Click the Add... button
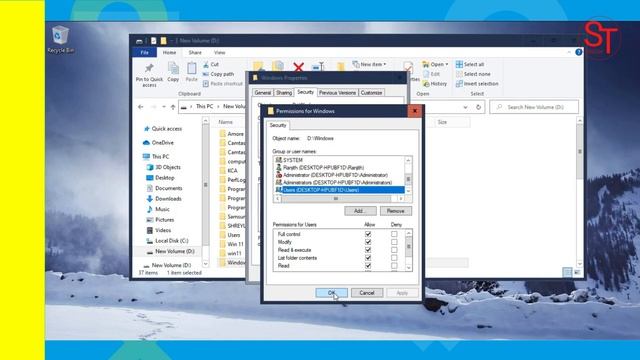The height and width of the screenshot is (360, 640). (x=360, y=211)
